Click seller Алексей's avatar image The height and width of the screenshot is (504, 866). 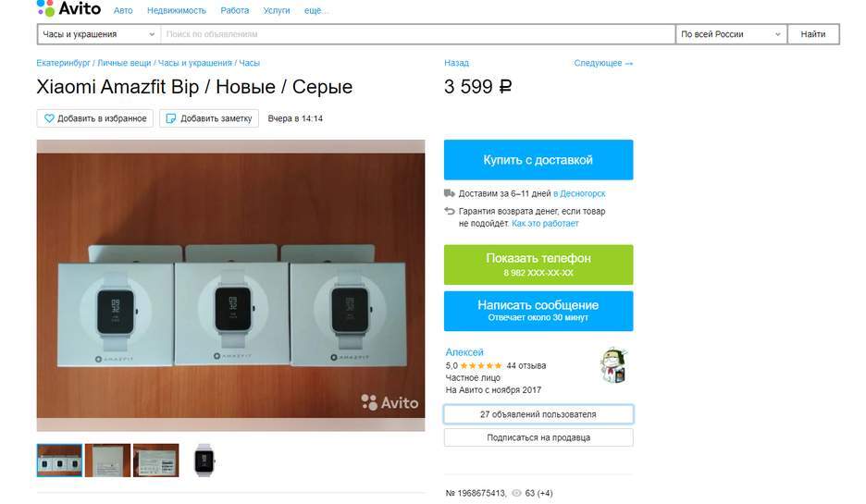[x=614, y=365]
